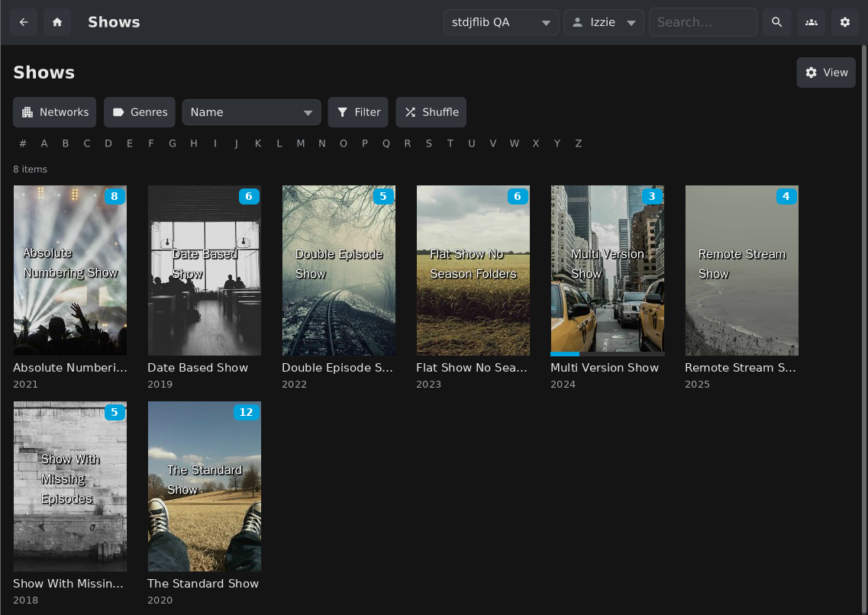Screen dimensions: 868x615
Task: Select the # index filter
Action: point(23,143)
